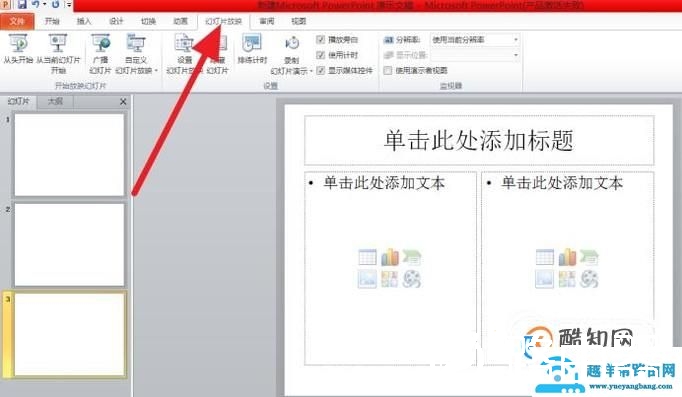Open the 文件 File tab
The image size is (682, 397).
17,21
